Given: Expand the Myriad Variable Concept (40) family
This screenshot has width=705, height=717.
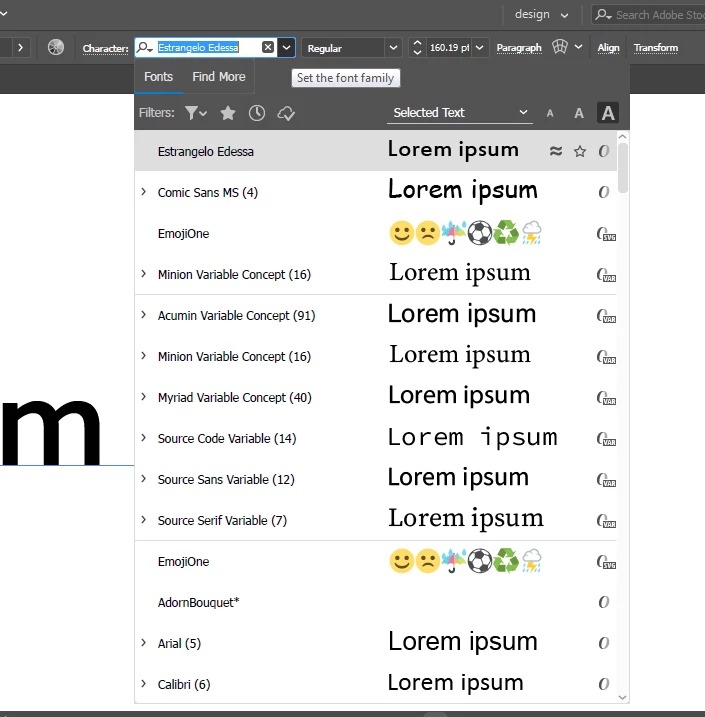Looking at the screenshot, I should click(x=144, y=397).
